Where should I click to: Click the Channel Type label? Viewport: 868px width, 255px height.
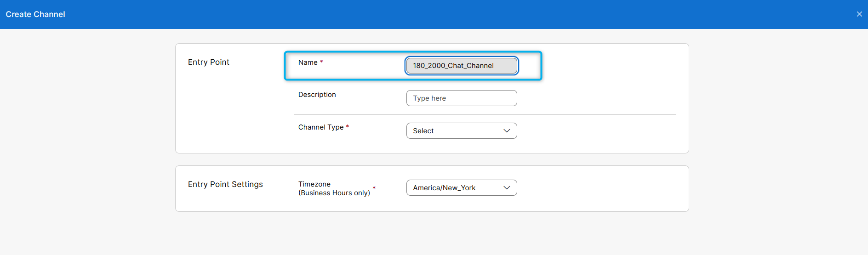[x=320, y=127]
